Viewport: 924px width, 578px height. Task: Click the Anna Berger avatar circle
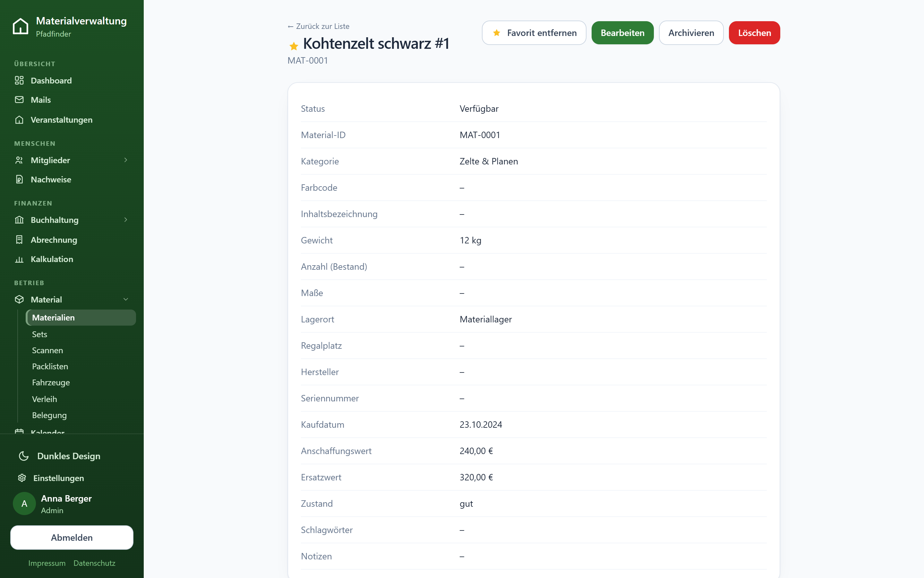[24, 504]
